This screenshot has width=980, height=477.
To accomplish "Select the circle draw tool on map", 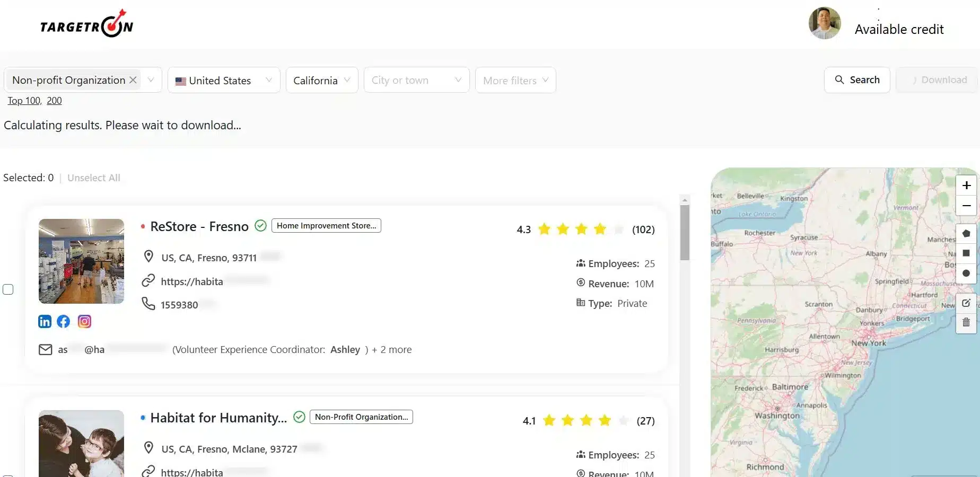I will tap(966, 273).
